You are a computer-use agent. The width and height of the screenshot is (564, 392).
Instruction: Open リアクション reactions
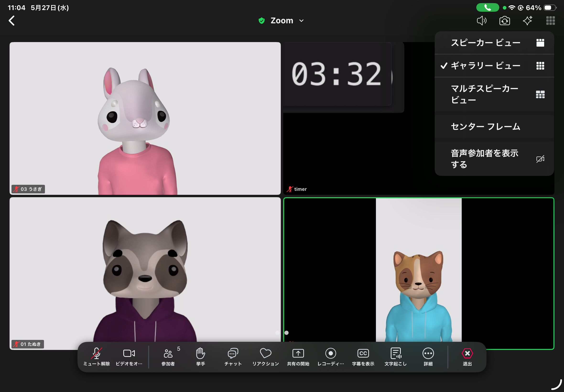pos(266,357)
